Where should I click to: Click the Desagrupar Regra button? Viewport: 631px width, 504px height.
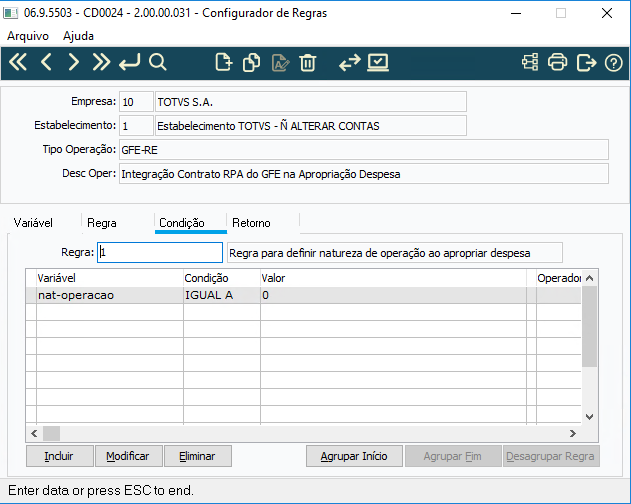point(551,456)
